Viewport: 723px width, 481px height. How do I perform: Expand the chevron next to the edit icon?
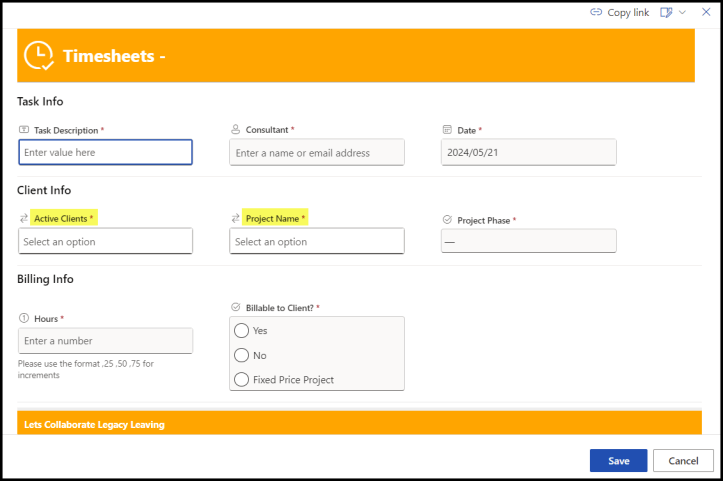pos(683,12)
